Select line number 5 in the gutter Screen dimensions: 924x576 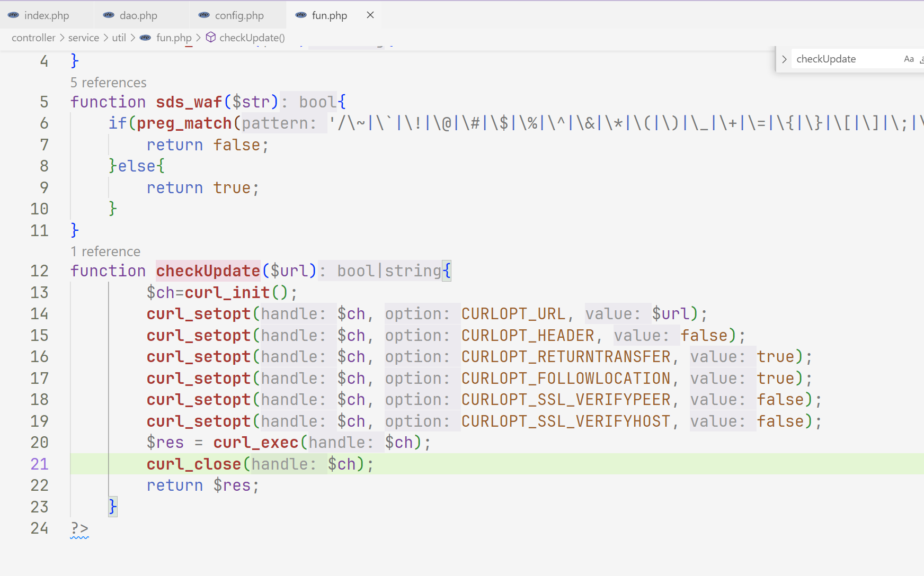(x=44, y=102)
